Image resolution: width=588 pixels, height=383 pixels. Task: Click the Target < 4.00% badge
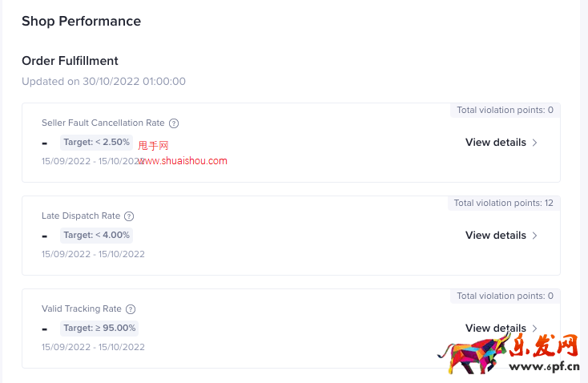pyautogui.click(x=96, y=236)
